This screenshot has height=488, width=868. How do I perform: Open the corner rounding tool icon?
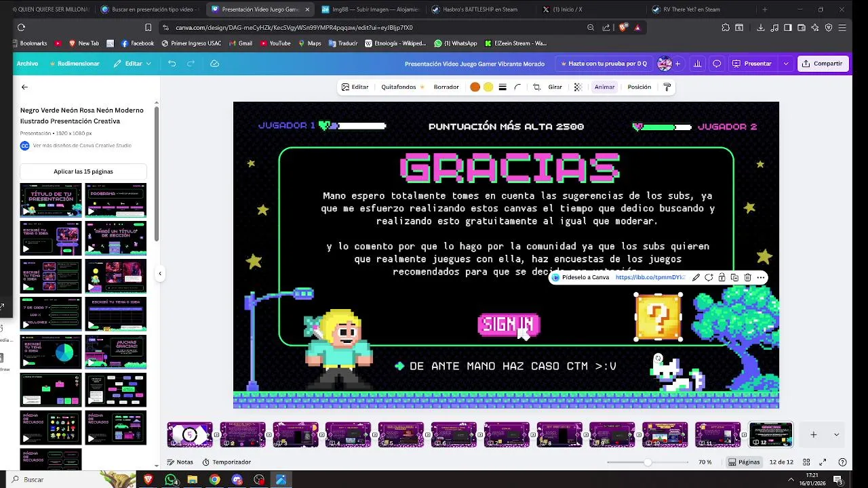click(517, 87)
